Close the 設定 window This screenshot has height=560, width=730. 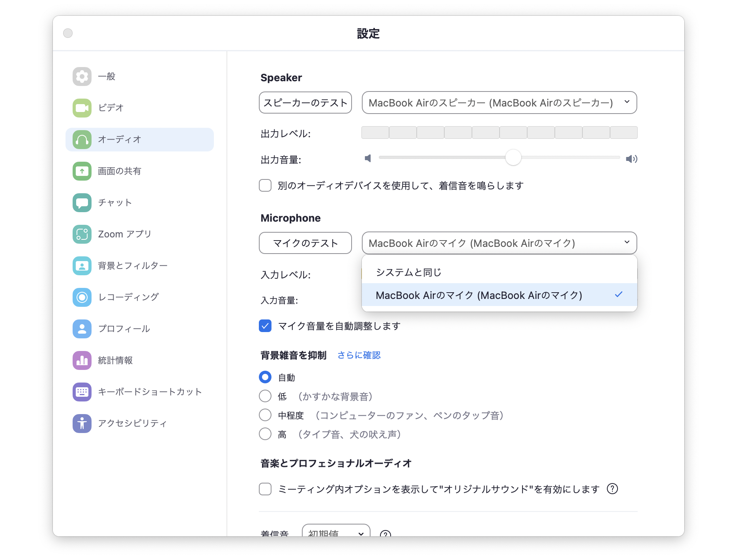pos(68,33)
